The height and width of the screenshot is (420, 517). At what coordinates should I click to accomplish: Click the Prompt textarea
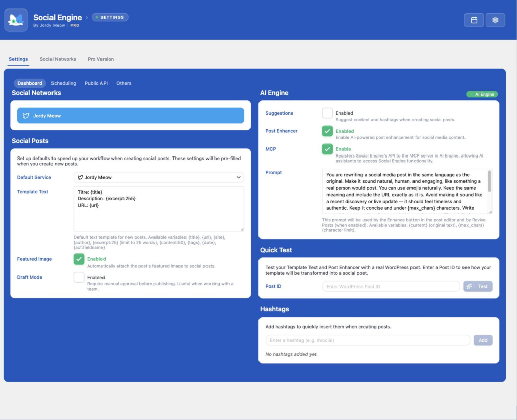pos(407,191)
